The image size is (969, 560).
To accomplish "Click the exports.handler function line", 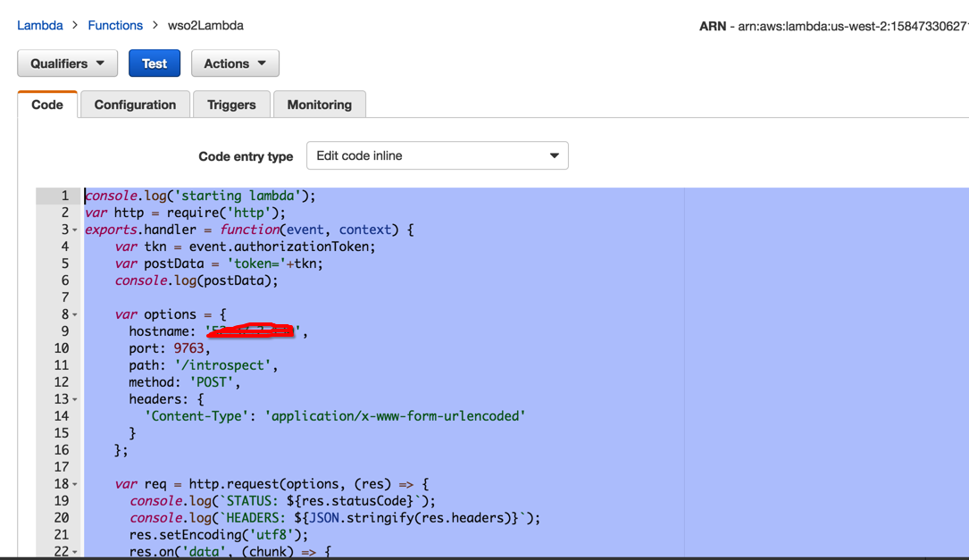I will [x=249, y=230].
